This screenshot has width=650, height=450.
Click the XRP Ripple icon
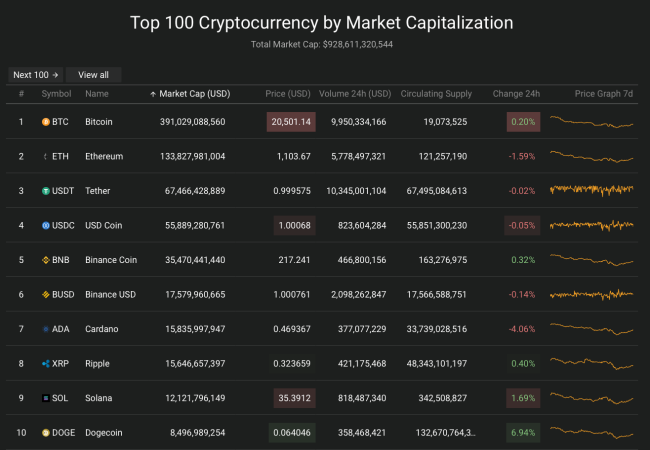tap(46, 363)
